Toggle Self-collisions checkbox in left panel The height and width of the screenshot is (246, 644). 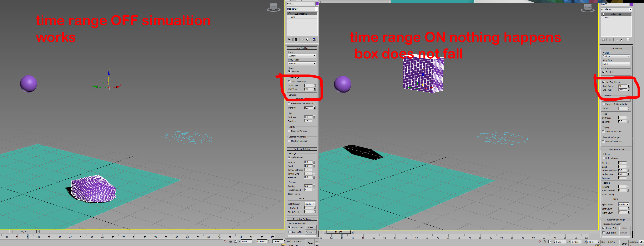[289, 157]
